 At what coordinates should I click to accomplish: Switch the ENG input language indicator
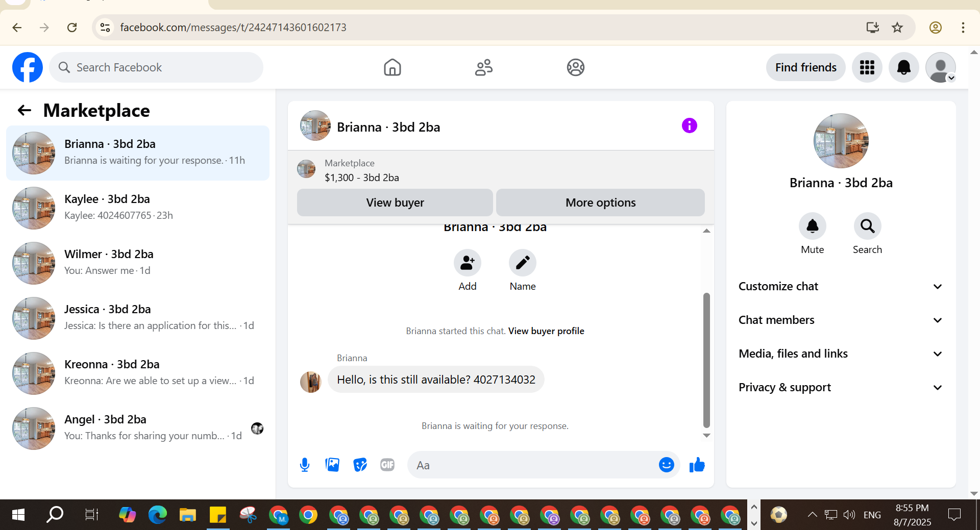pyautogui.click(x=872, y=515)
